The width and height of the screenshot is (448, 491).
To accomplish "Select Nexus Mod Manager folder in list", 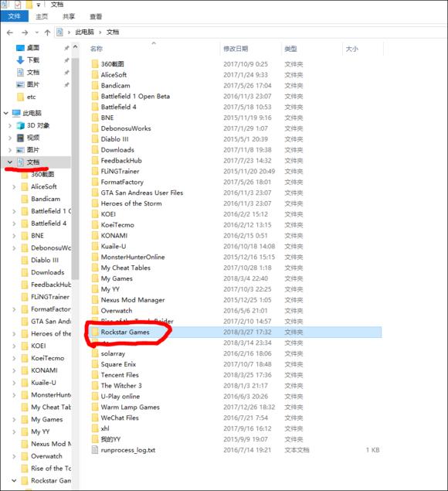I will [133, 300].
